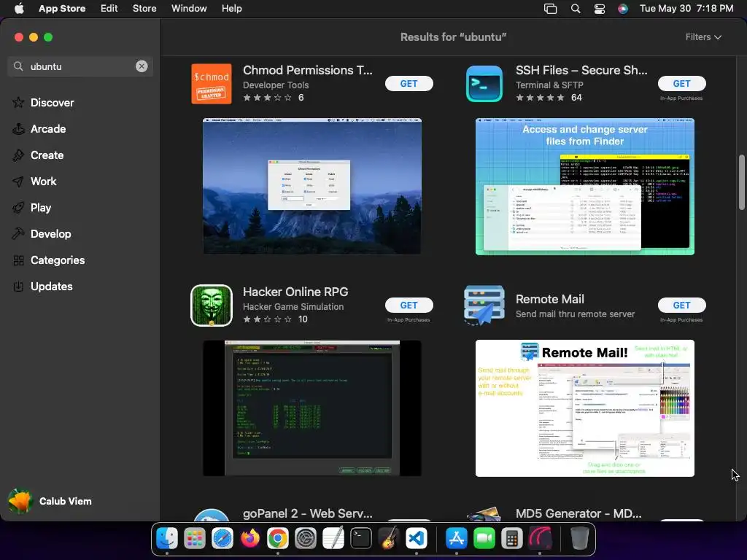The width and height of the screenshot is (747, 560).
Task: Open Calculator from the Dock
Action: [x=511, y=539]
